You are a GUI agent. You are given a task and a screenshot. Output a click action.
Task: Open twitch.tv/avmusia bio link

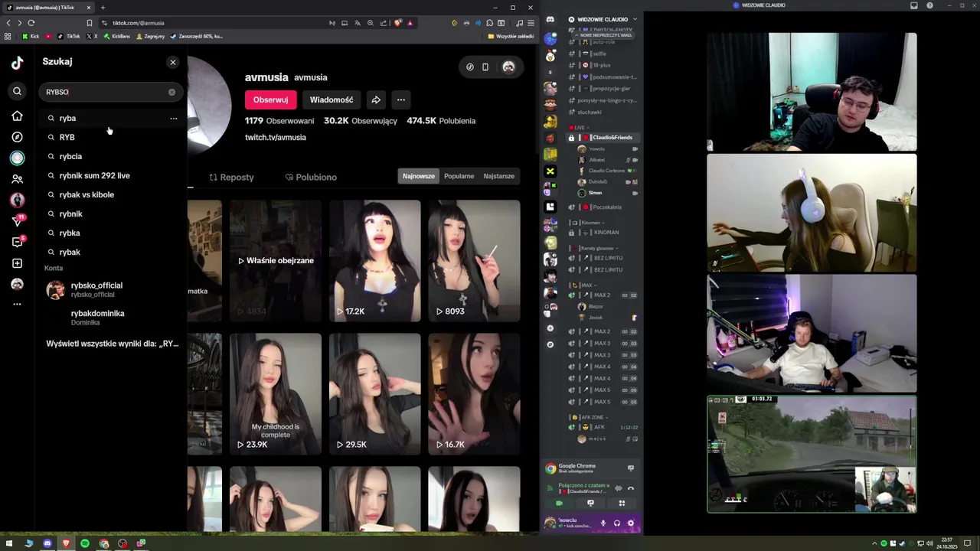(x=276, y=138)
